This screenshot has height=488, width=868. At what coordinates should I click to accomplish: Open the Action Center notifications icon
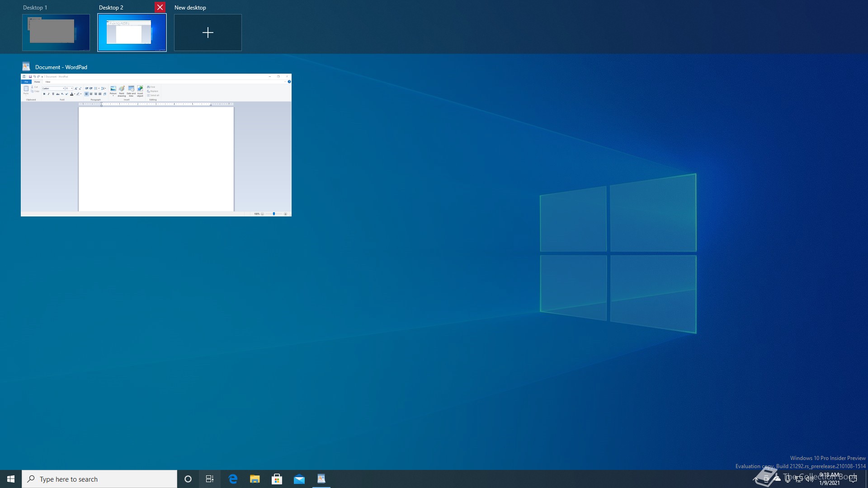[x=853, y=479]
